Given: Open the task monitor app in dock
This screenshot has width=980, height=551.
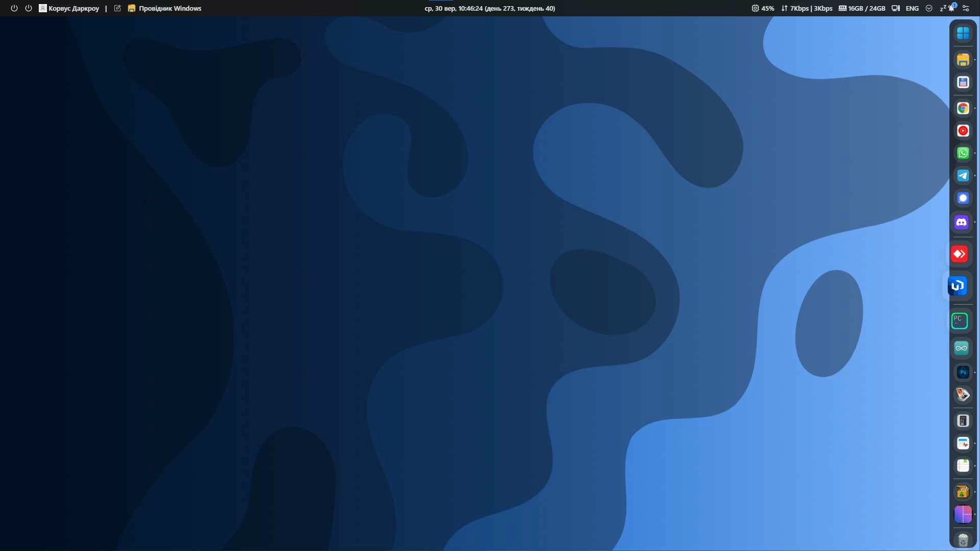Looking at the screenshot, I should click(x=963, y=443).
